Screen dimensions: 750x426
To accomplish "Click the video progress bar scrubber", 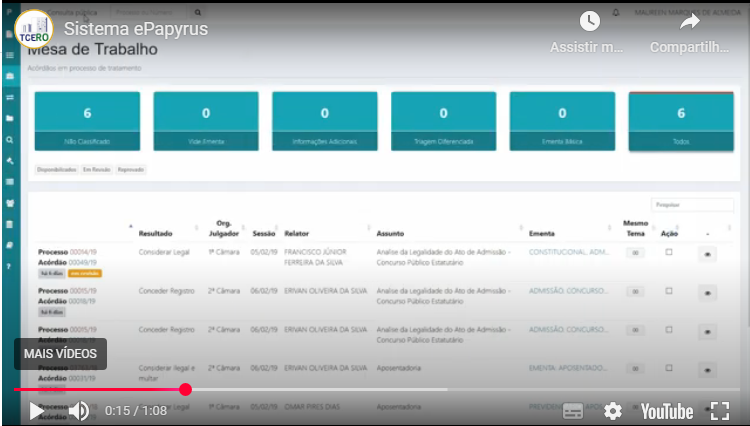I will (185, 389).
